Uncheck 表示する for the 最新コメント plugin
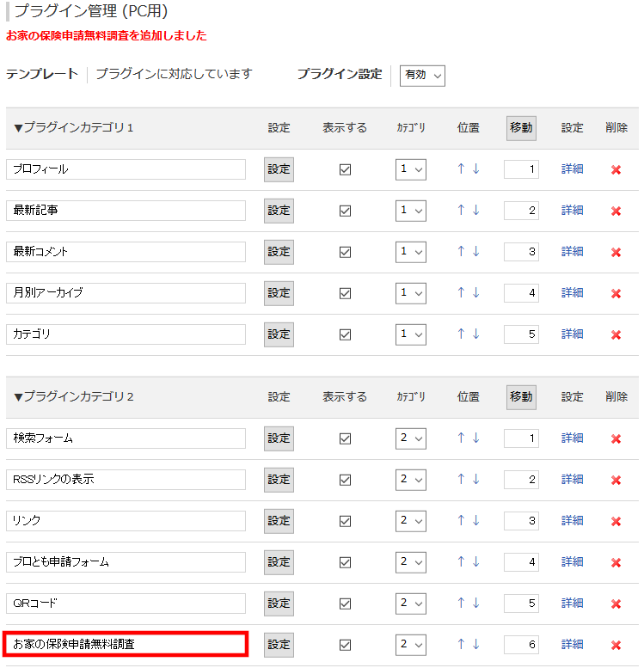 point(346,252)
